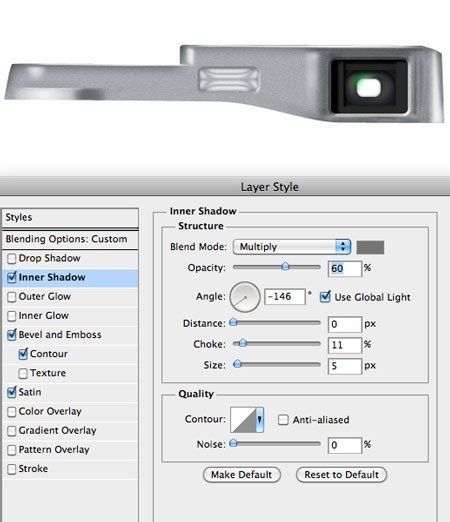
Task: Uncheck the Inner Shadow checkbox
Action: coord(12,278)
